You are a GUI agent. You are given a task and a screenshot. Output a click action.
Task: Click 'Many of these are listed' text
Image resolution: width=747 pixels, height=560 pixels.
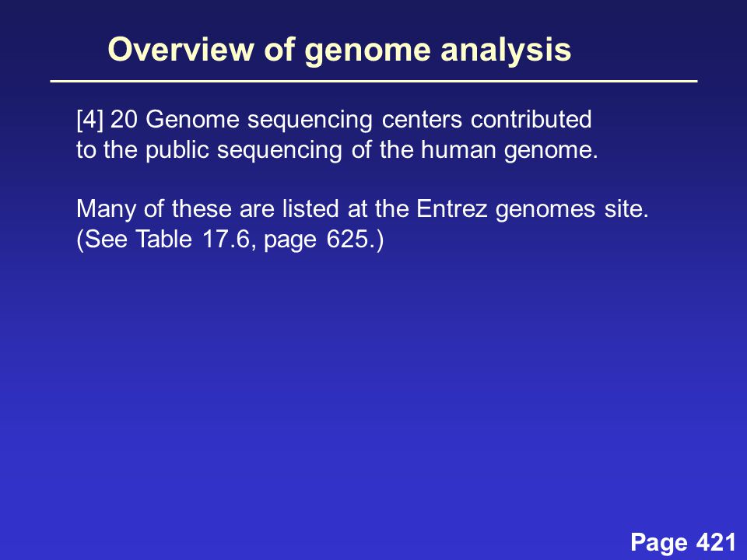[x=208, y=209]
